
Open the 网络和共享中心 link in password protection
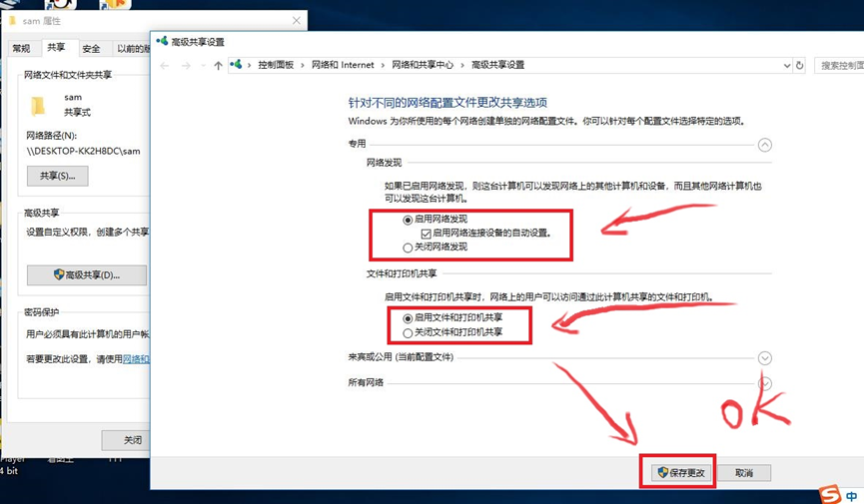coord(136,359)
